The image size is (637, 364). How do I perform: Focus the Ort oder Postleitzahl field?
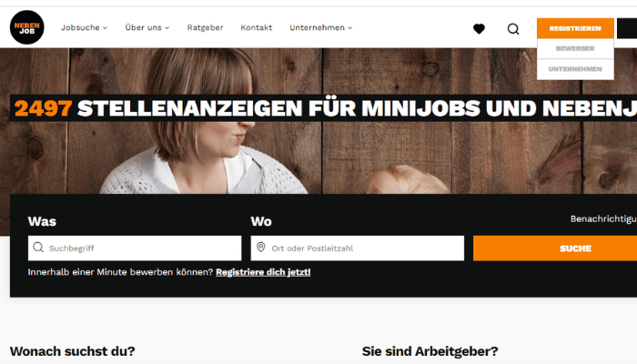coord(357,248)
